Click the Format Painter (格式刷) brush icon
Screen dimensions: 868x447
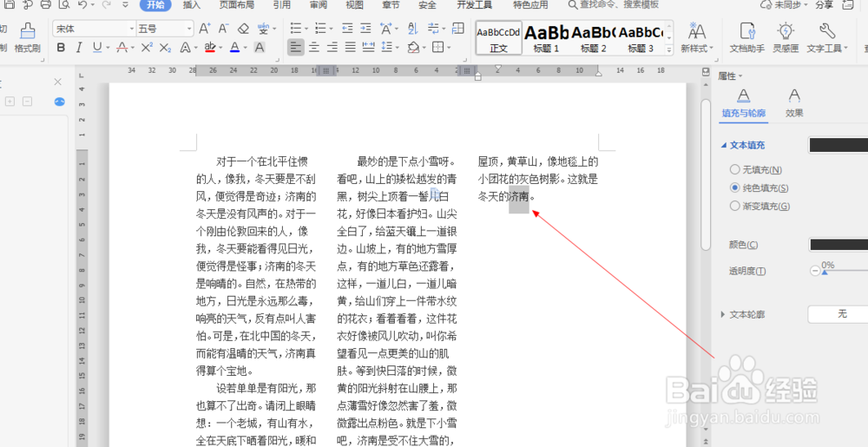[x=27, y=31]
